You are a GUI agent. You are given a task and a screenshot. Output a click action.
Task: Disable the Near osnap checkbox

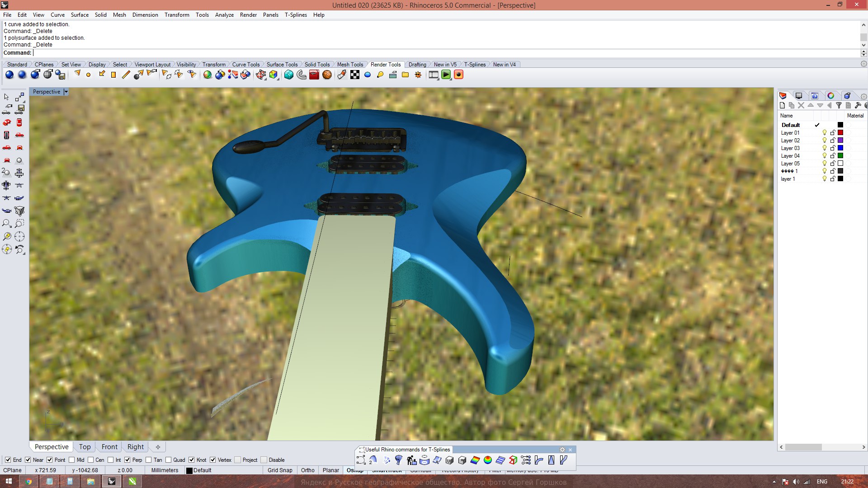click(28, 460)
